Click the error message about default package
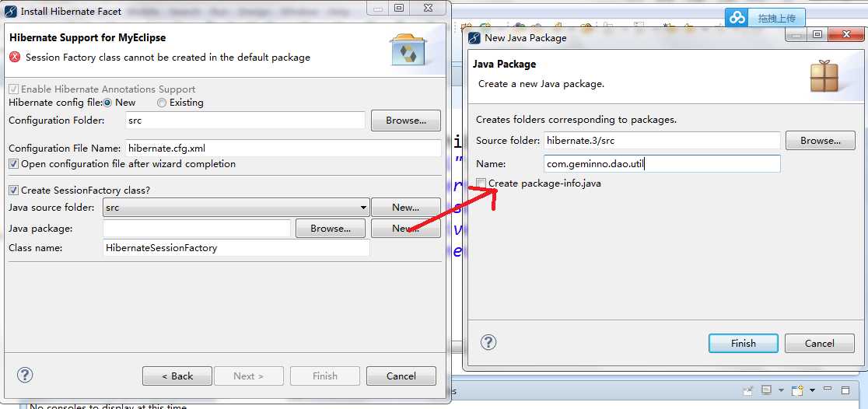 168,57
